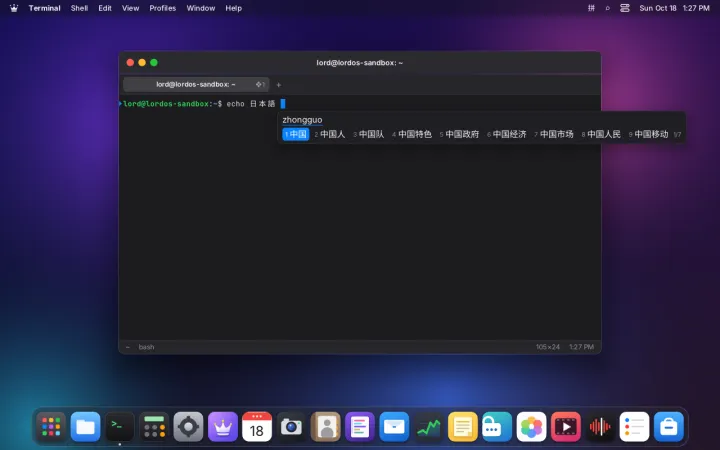Open the blue Mail app in dock
Image resolution: width=720 pixels, height=450 pixels.
click(394, 427)
